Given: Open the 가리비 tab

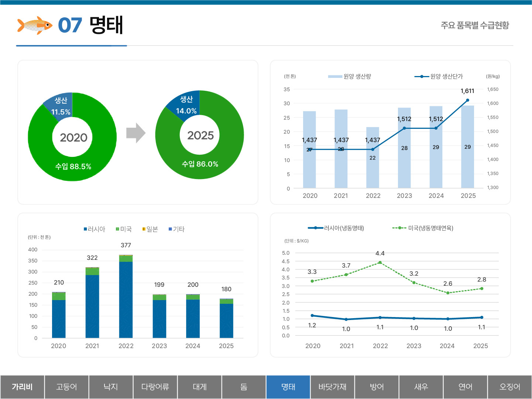Looking at the screenshot, I should 22,387.
